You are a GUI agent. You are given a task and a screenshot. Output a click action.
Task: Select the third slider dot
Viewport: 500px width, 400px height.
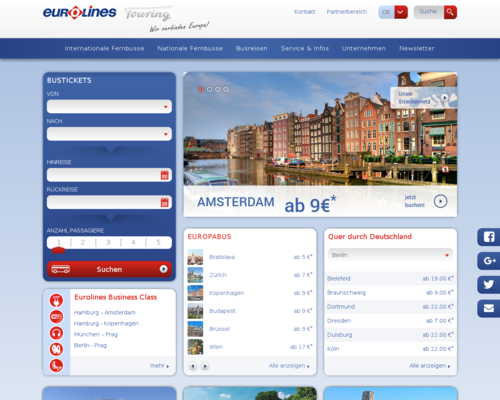tap(218, 89)
